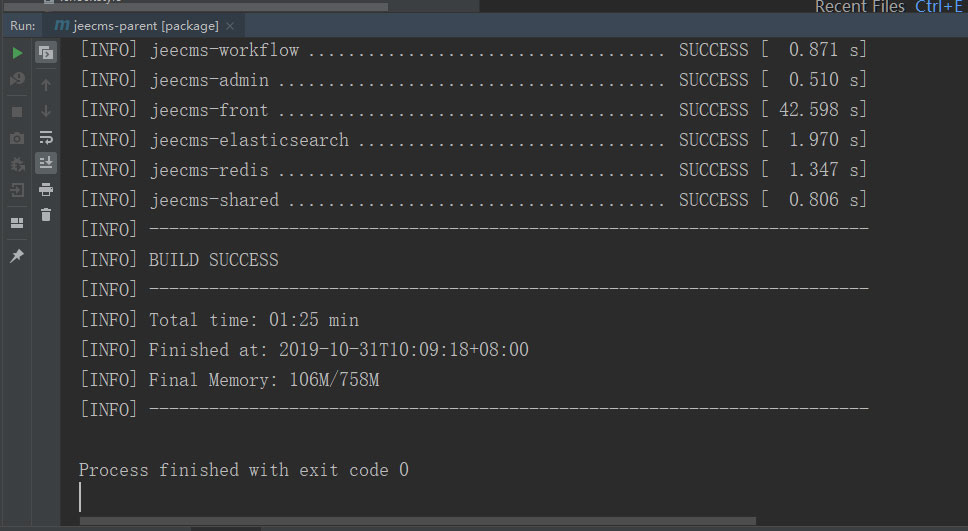Click the Exit icon in Run toolbar
Viewport: 968px width, 531px height.
tap(17, 190)
